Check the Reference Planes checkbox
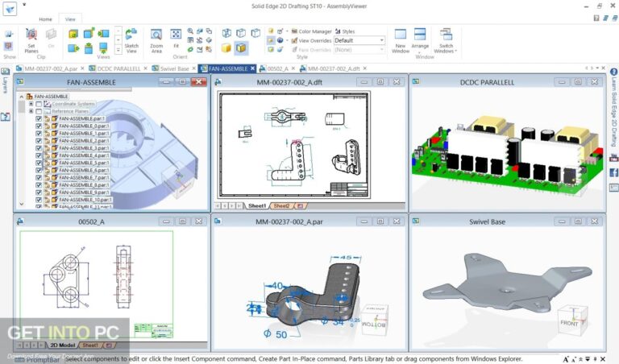The image size is (619, 364). (x=39, y=111)
